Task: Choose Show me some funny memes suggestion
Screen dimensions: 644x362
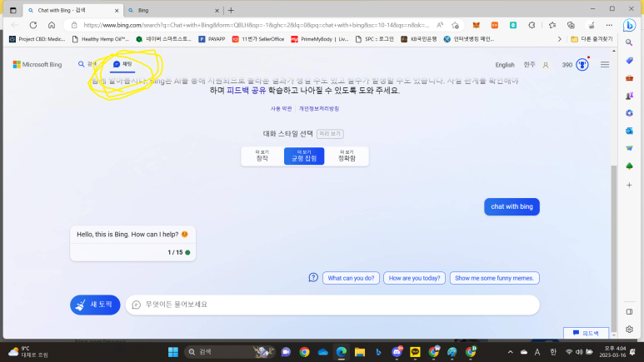Action: pos(494,278)
